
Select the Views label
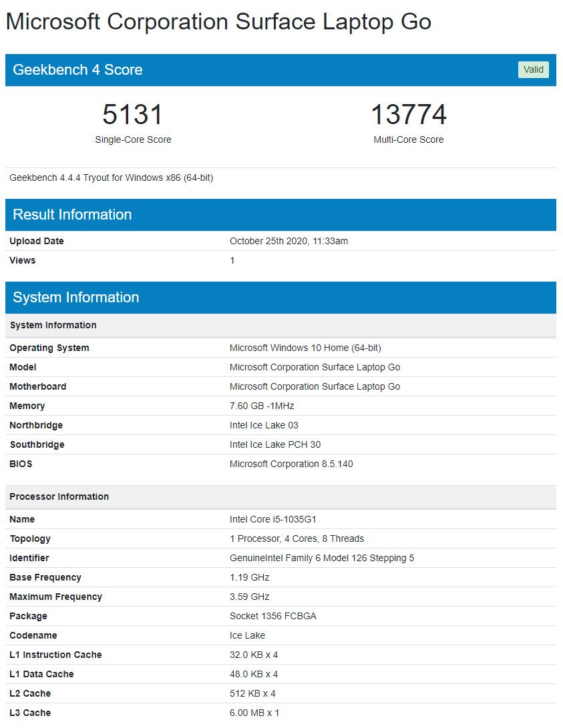(22, 260)
